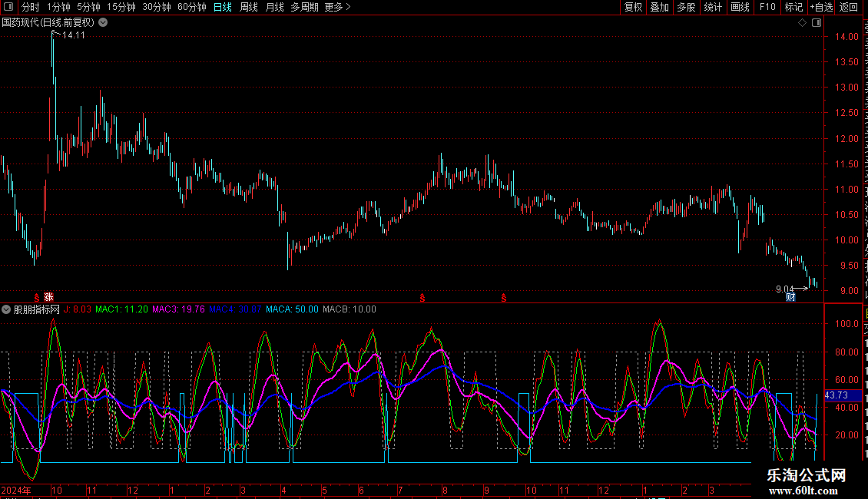Click the 股朋指标网 indicator name
Image resolution: width=868 pixels, height=499 pixels.
(x=37, y=309)
